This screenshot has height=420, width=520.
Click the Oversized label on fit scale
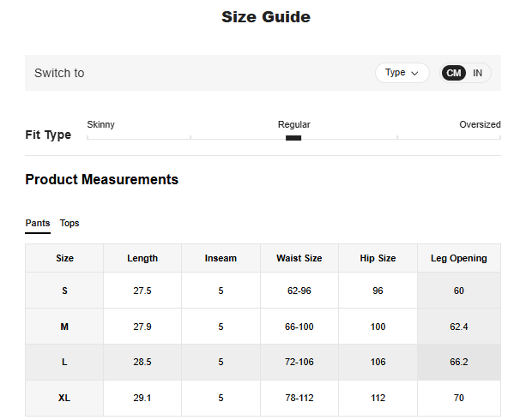(x=480, y=124)
